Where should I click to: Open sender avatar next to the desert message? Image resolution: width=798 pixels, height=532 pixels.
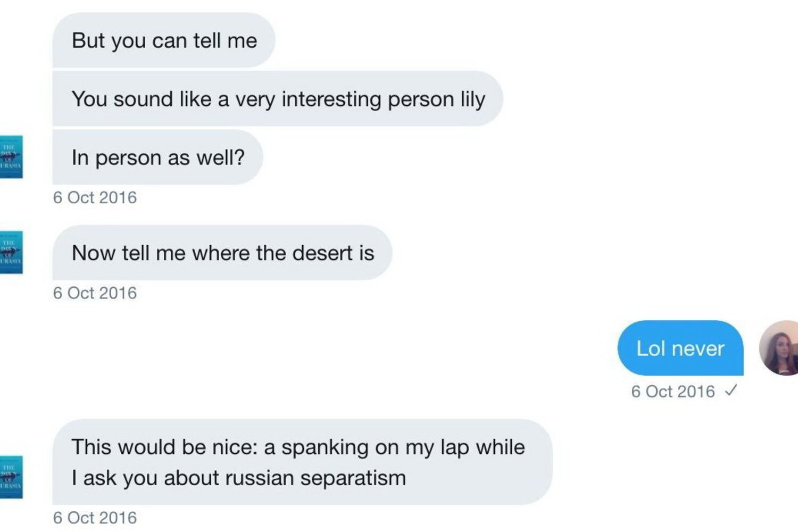(x=11, y=252)
